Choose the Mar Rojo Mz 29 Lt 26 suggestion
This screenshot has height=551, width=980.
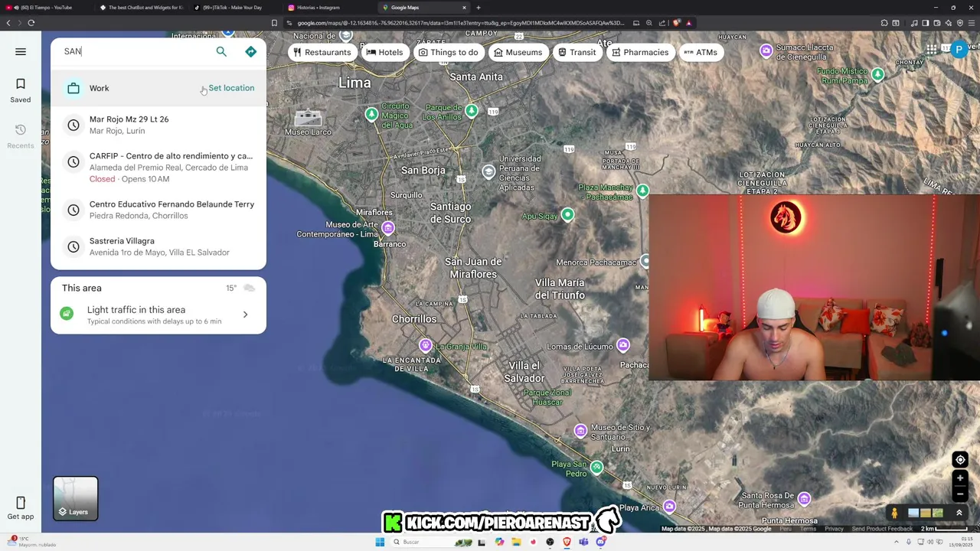click(158, 125)
